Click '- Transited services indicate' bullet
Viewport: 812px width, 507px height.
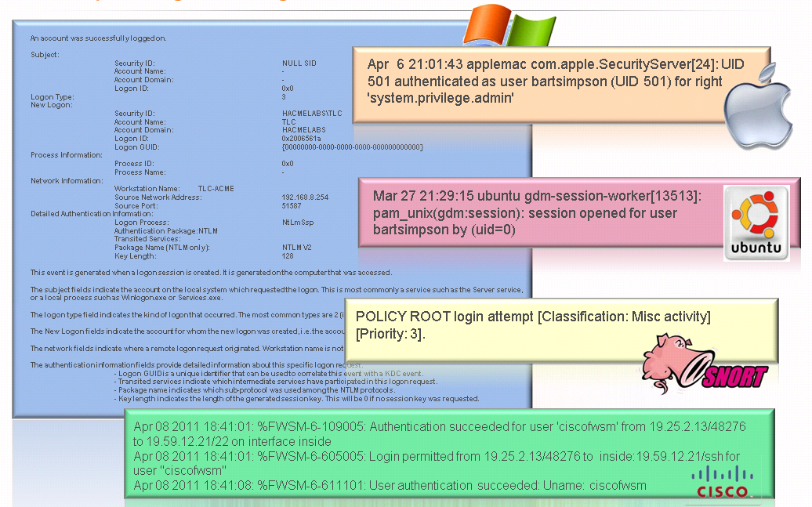click(276, 382)
